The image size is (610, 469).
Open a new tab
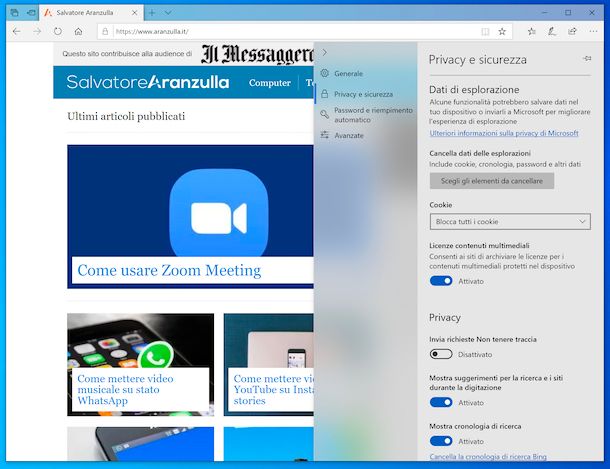(x=152, y=13)
